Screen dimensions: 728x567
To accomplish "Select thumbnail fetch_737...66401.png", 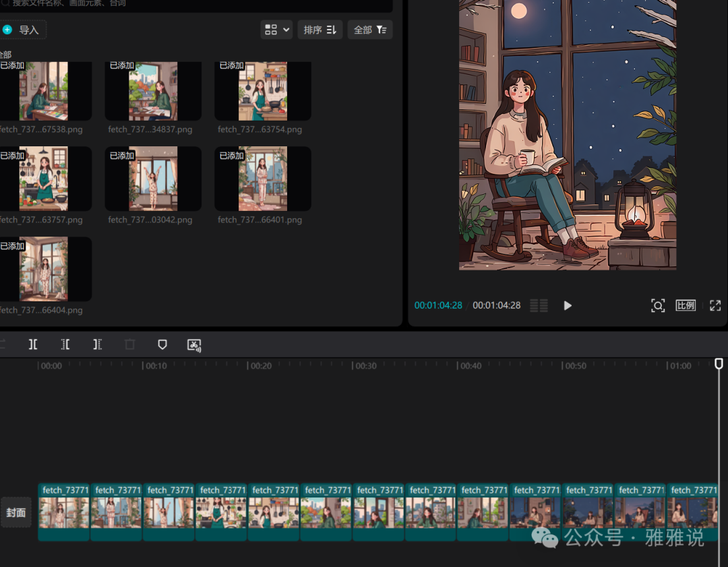I will point(263,178).
